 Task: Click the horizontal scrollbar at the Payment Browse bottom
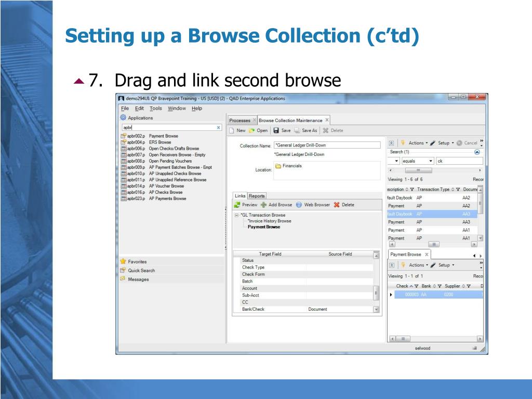click(436, 339)
